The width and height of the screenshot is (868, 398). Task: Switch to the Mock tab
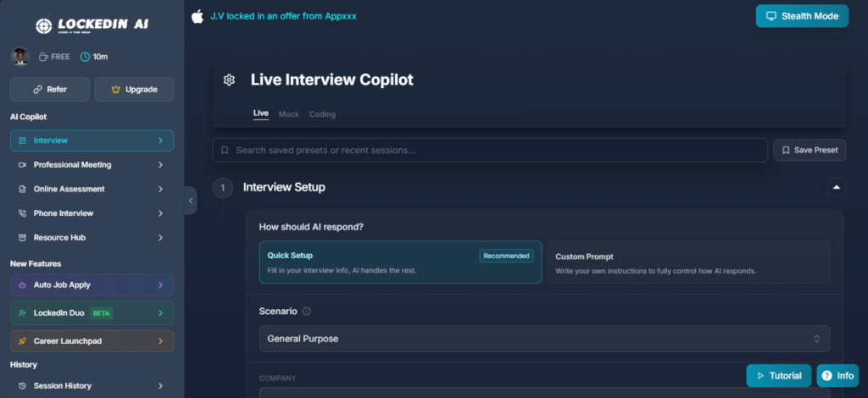pyautogui.click(x=289, y=114)
